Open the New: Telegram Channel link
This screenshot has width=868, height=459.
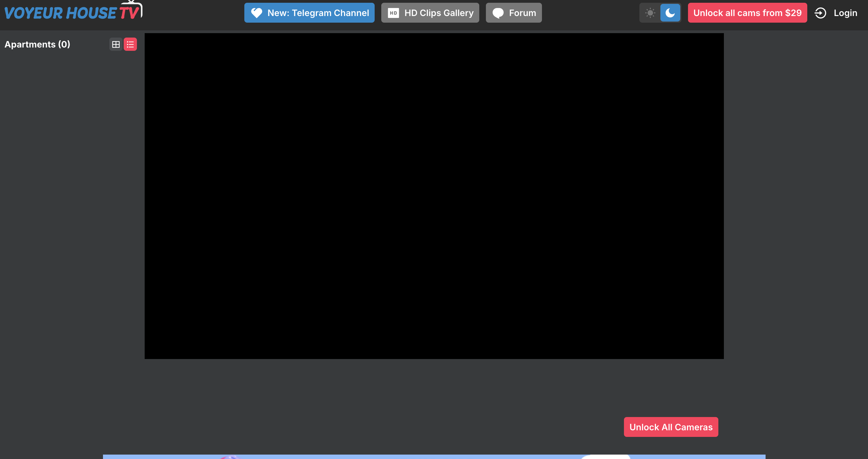coord(318,13)
